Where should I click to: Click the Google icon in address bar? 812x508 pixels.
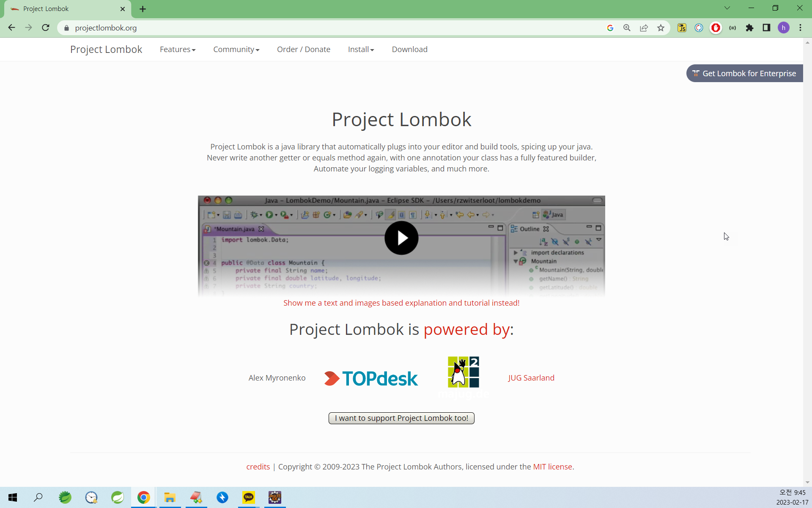coord(610,28)
